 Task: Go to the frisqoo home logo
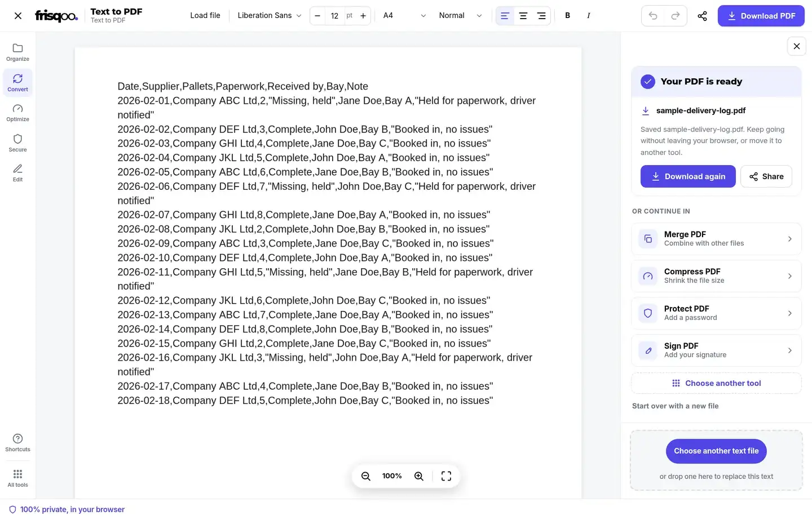click(x=56, y=16)
